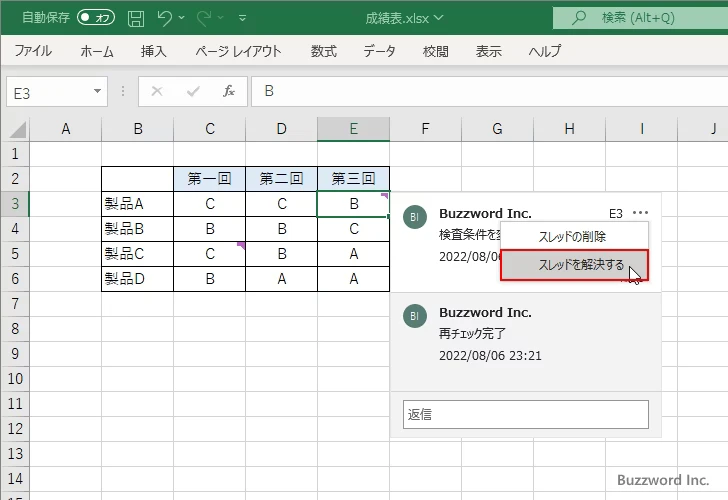Image resolution: width=728 pixels, height=500 pixels.
Task: Select row 7 header
Action: coord(15,304)
